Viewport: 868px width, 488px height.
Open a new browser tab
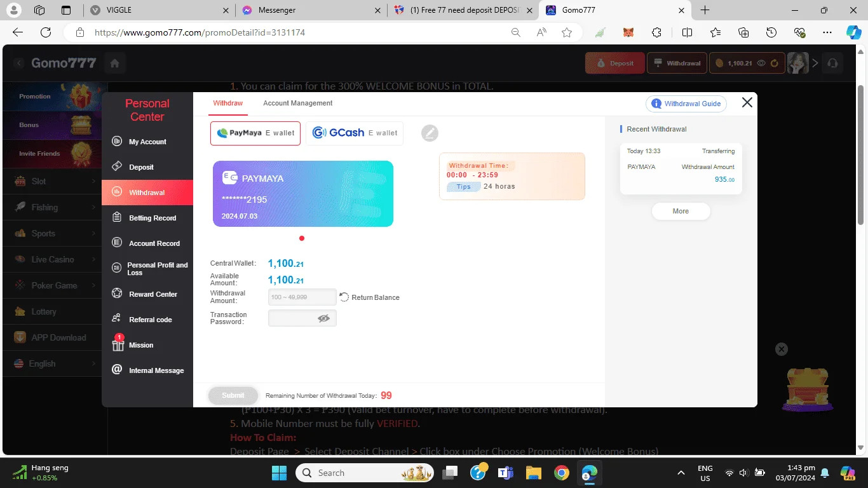point(705,10)
